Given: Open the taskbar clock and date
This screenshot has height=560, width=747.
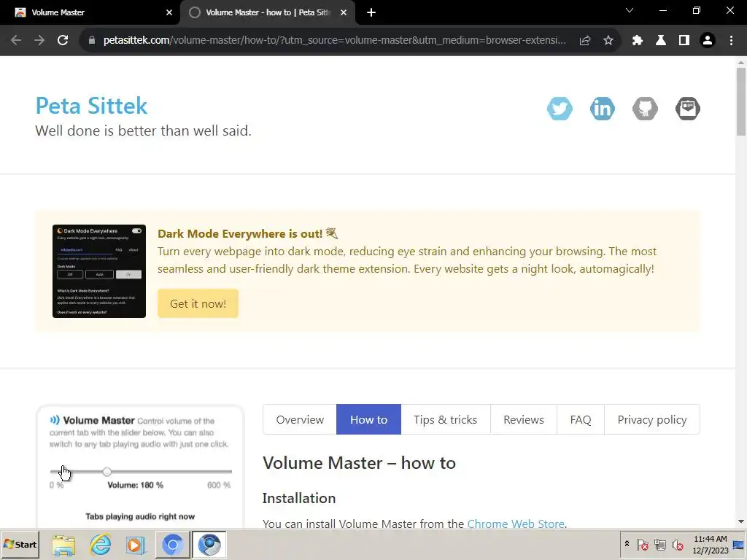Looking at the screenshot, I should point(711,544).
